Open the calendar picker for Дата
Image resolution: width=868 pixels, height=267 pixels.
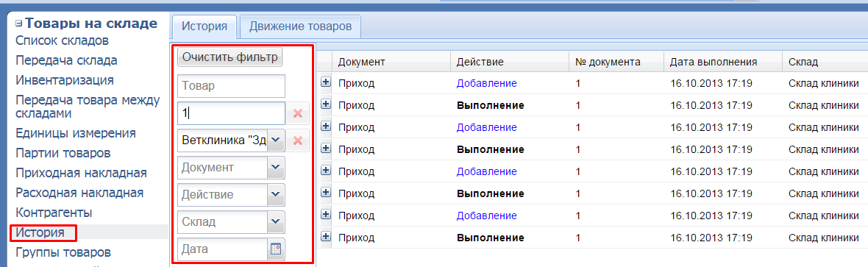click(x=277, y=249)
